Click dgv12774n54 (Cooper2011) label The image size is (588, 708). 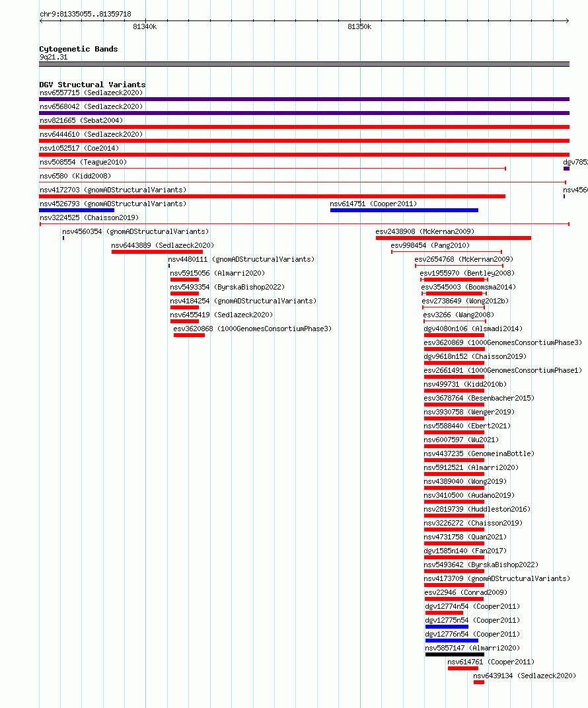(472, 606)
